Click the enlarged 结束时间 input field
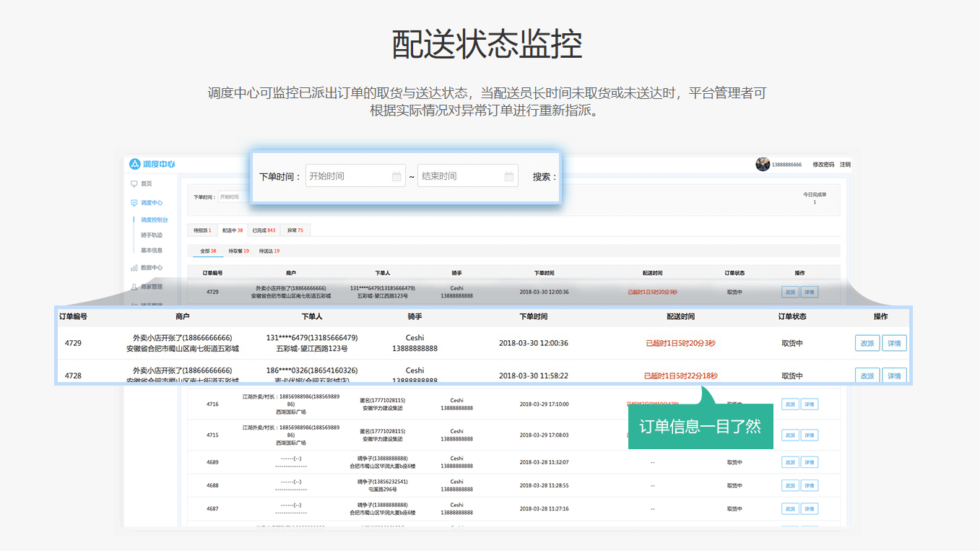The height and width of the screenshot is (551, 980). (459, 176)
